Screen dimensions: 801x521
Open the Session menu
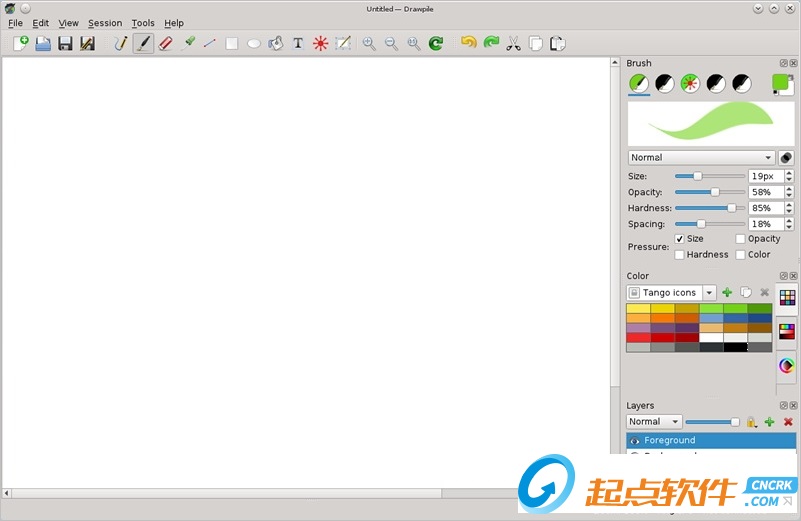[105, 23]
